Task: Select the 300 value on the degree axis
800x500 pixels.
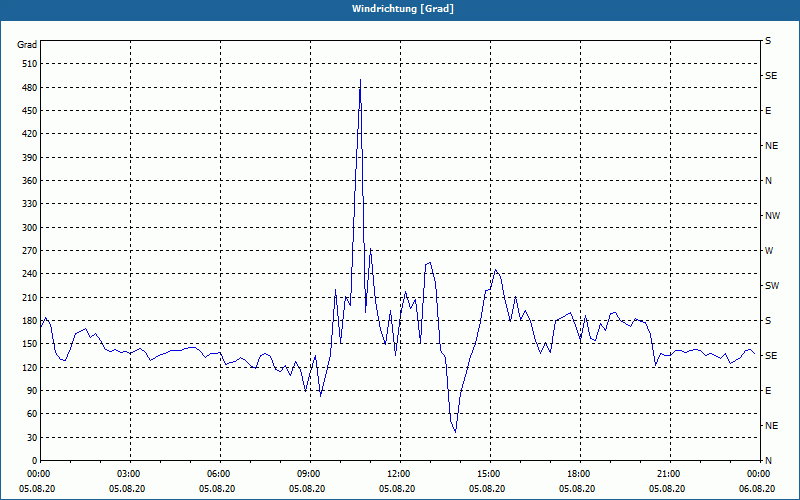Action: [x=30, y=228]
